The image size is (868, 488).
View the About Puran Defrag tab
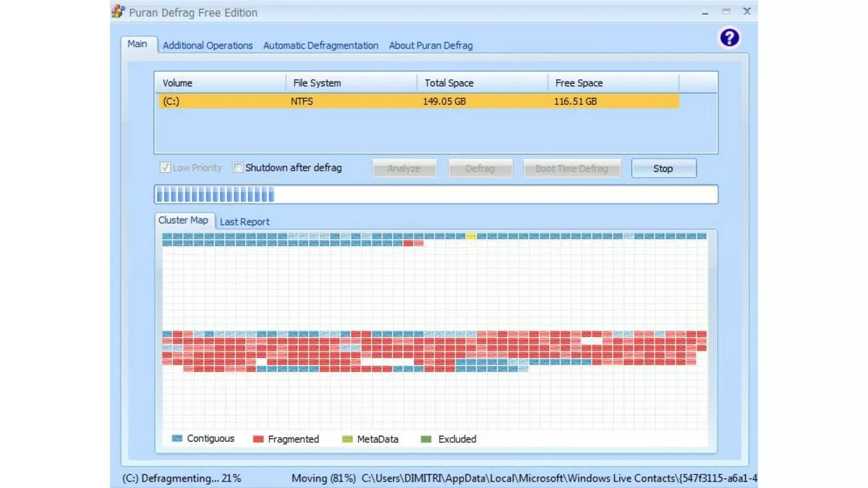tap(430, 45)
